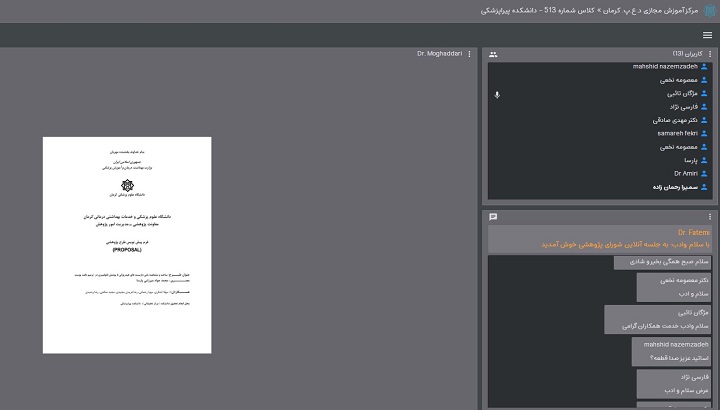
Task: Click the avatar icon next to Dr Amiri
Action: (704, 173)
